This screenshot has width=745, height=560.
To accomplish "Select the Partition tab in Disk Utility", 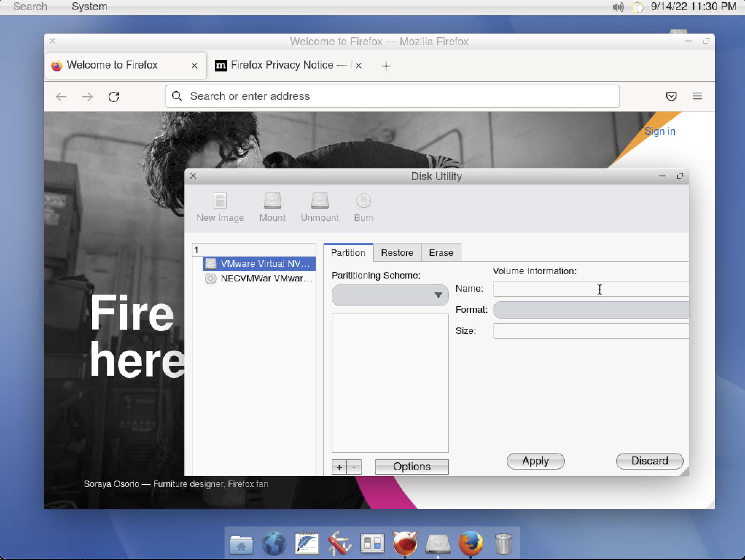I will [348, 252].
